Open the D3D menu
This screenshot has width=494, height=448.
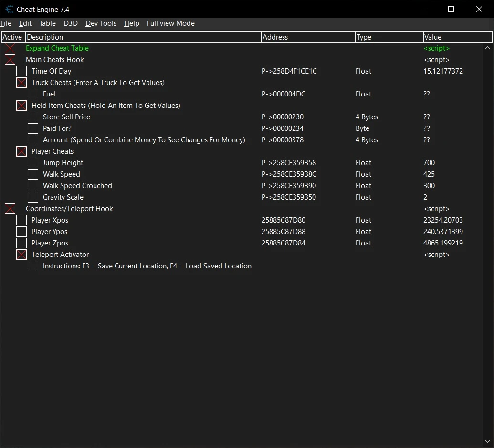[x=70, y=23]
